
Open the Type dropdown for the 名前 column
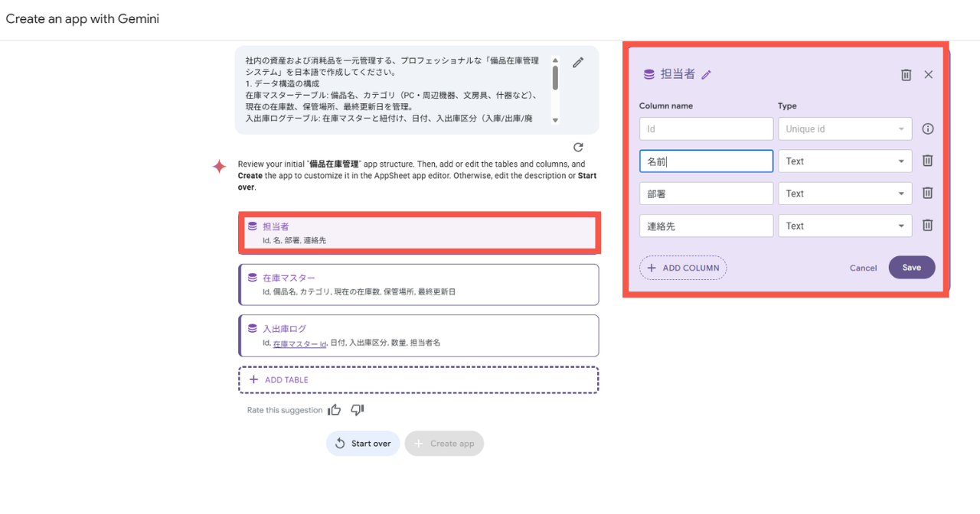(844, 161)
